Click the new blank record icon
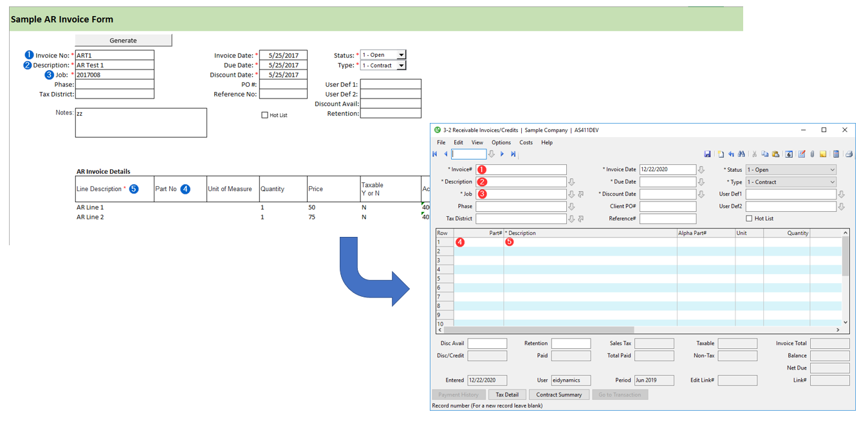 pos(721,154)
